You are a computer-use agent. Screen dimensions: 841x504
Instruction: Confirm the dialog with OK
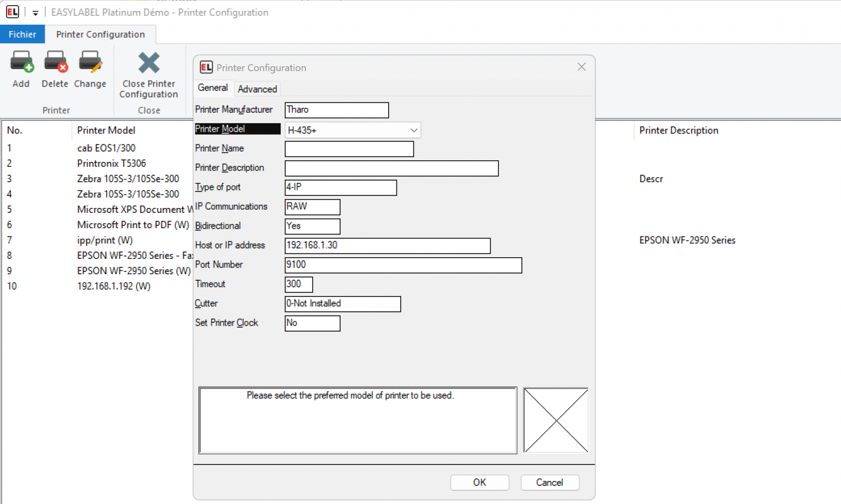pyautogui.click(x=480, y=482)
